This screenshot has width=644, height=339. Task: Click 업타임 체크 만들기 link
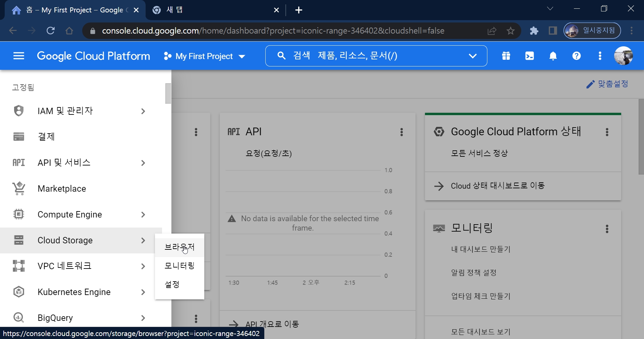tap(481, 296)
